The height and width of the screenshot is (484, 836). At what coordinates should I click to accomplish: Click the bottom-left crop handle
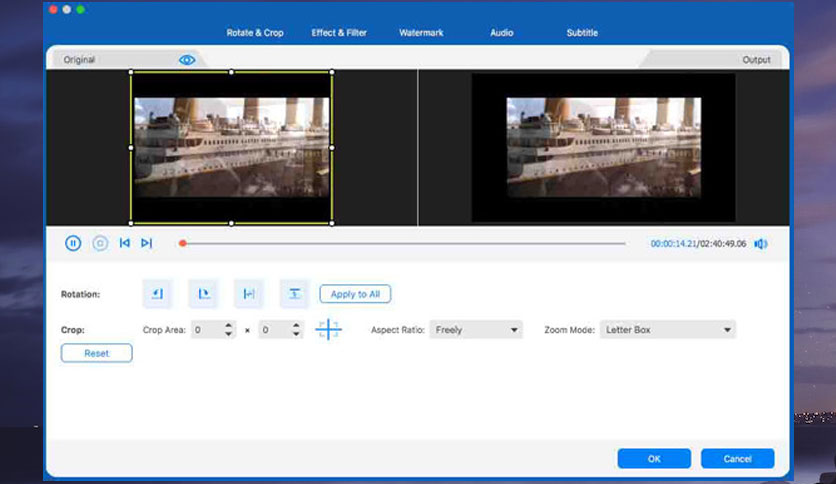pyautogui.click(x=131, y=223)
